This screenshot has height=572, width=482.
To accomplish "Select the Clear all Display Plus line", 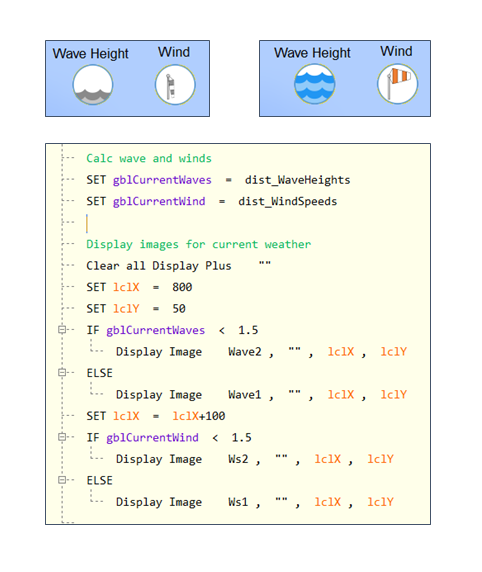I will (179, 266).
